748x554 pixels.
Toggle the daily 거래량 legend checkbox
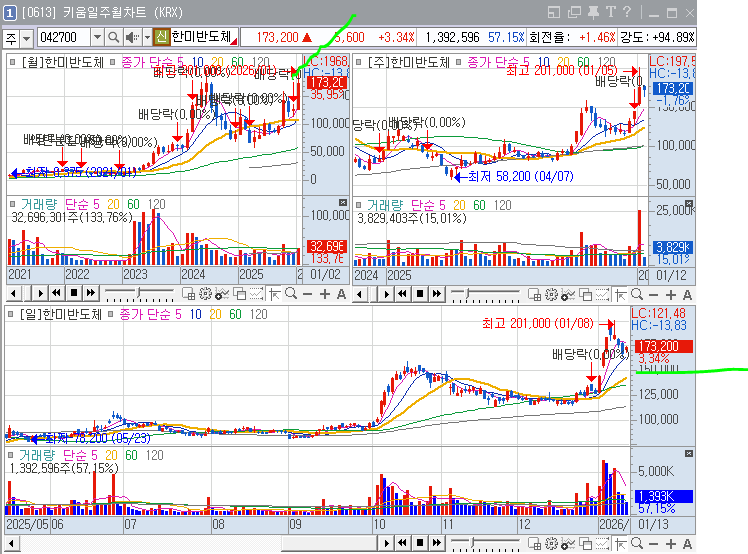coord(11,455)
